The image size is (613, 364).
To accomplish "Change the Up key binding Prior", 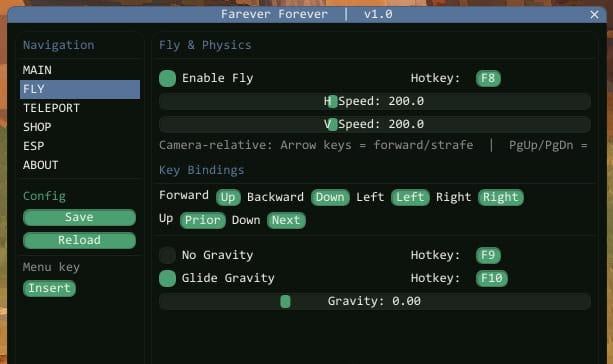I will (x=203, y=220).
